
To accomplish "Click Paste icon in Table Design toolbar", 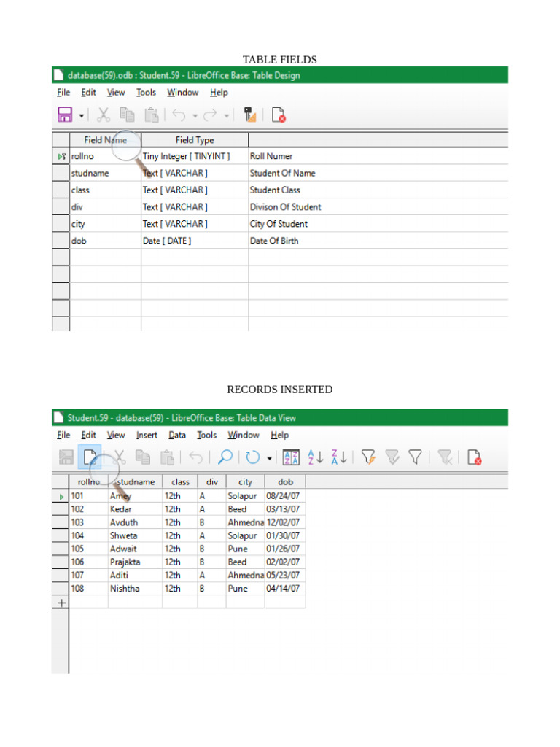I will [x=152, y=115].
